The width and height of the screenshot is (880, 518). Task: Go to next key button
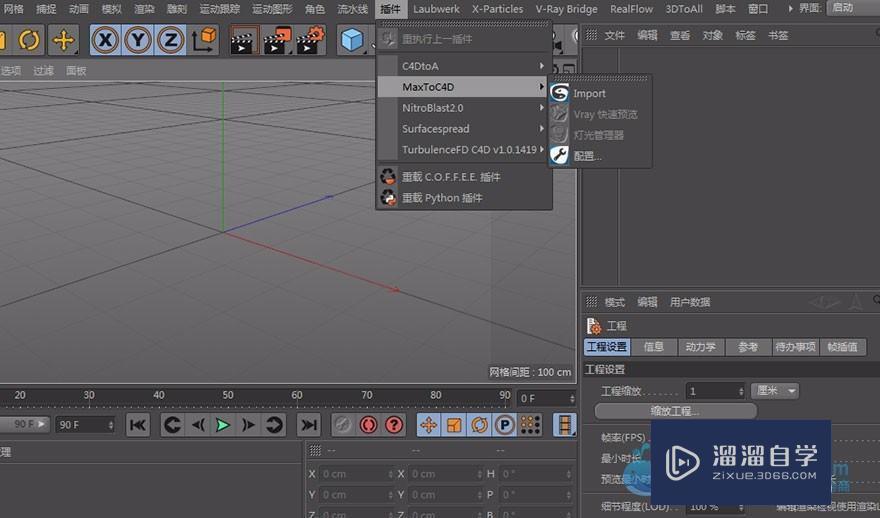[274, 425]
